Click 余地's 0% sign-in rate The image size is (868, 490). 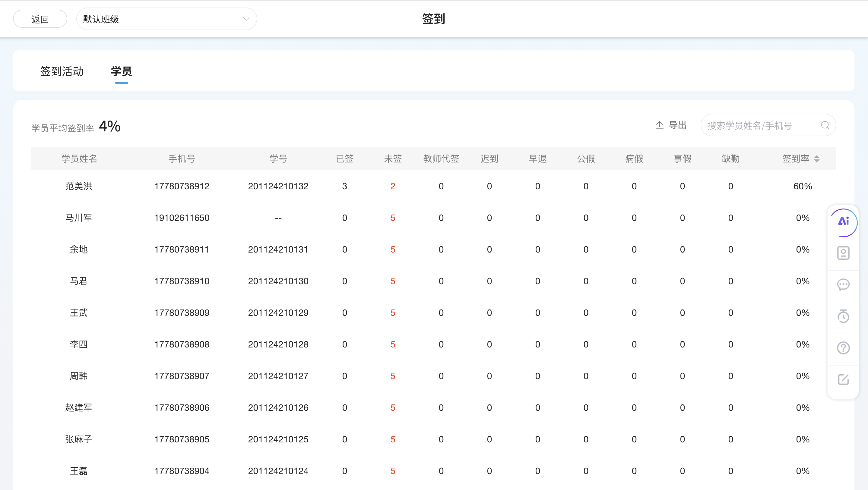(x=803, y=250)
